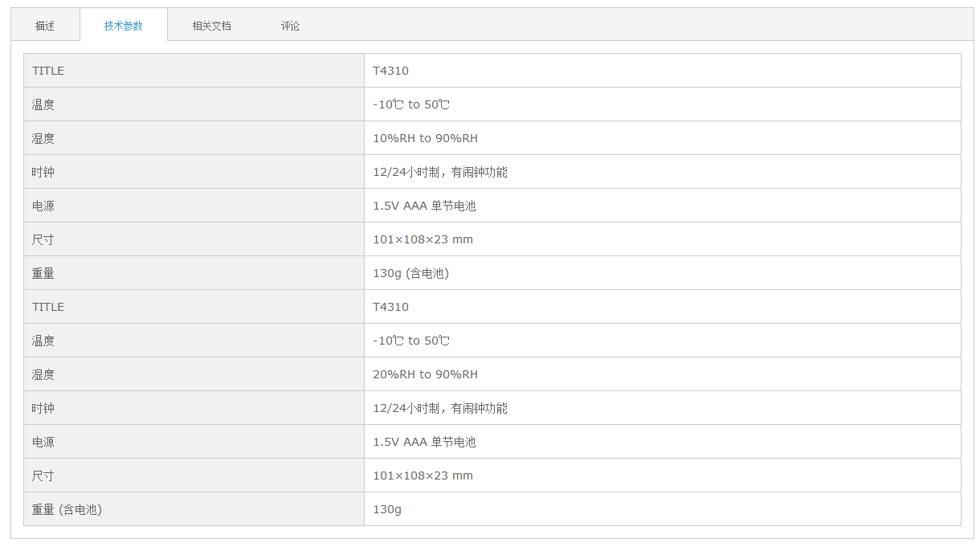Click the second 尺寸 label cell
The image size is (980, 547).
point(194,476)
